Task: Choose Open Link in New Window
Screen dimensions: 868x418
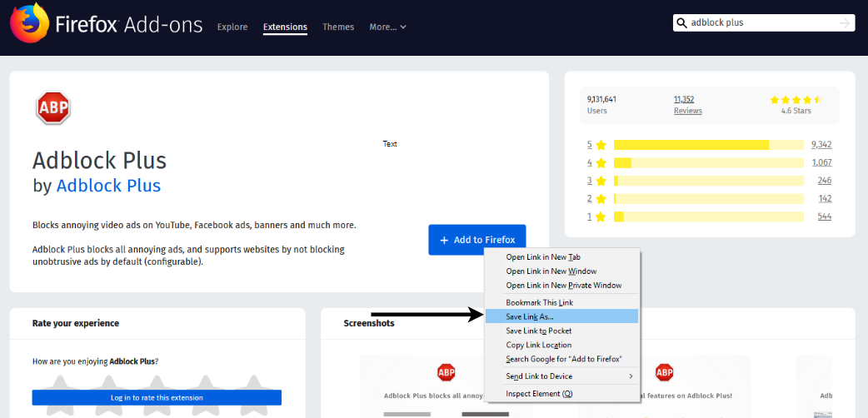Action: (x=561, y=271)
